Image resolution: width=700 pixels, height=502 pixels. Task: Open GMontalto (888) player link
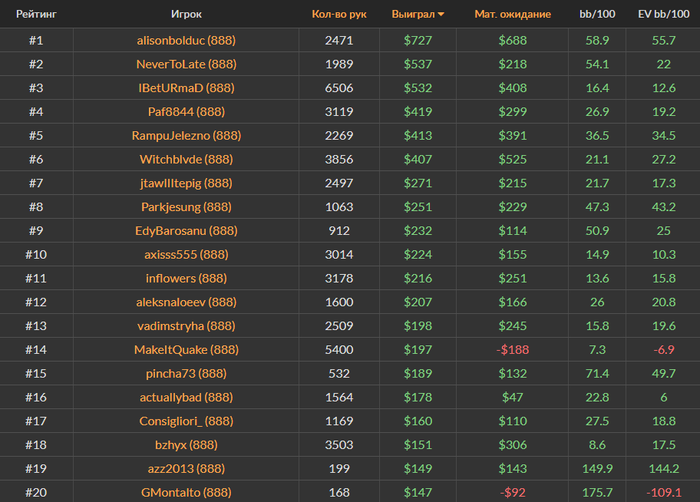tap(186, 492)
